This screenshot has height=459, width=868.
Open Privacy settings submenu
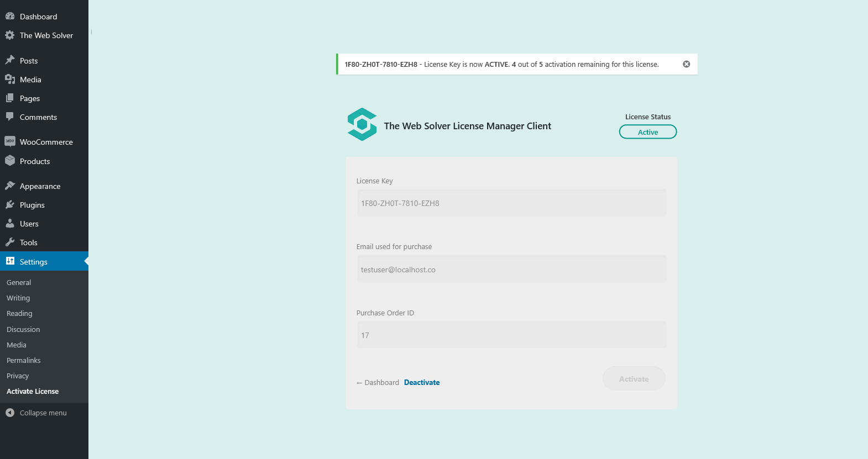18,376
